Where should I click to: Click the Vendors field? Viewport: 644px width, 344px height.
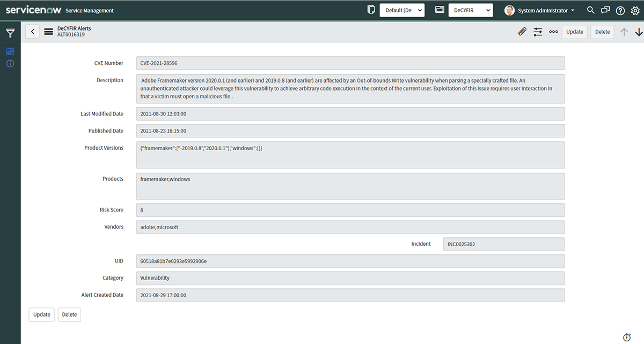tap(350, 227)
